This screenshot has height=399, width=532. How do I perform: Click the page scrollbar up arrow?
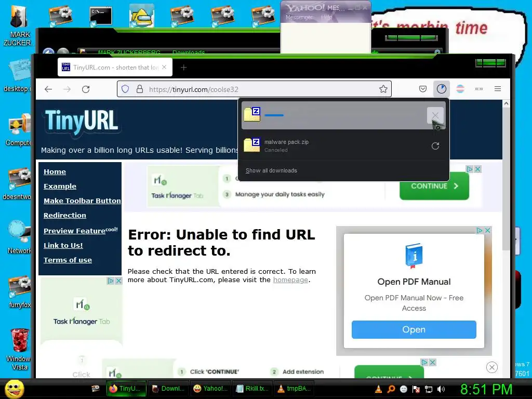pyautogui.click(x=506, y=103)
